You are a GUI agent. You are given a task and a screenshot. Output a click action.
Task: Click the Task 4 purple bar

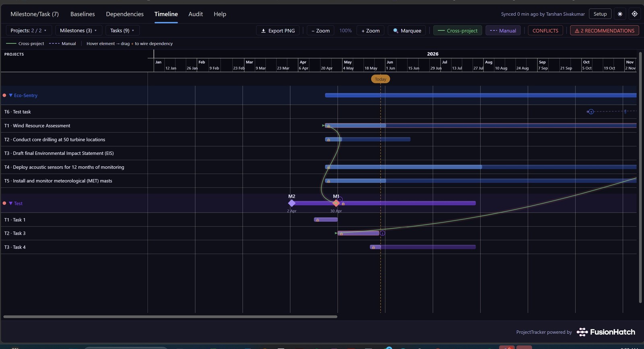[423, 247]
